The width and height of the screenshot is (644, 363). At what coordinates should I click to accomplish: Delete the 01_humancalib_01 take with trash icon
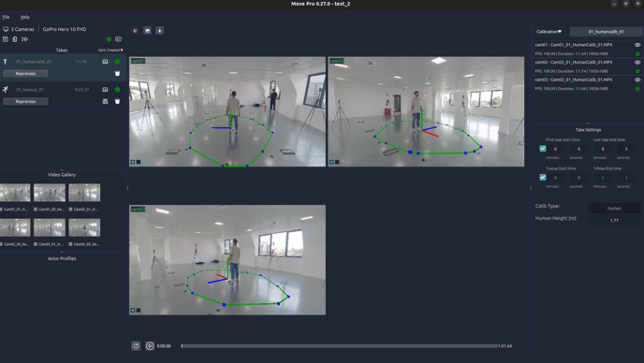tap(117, 74)
